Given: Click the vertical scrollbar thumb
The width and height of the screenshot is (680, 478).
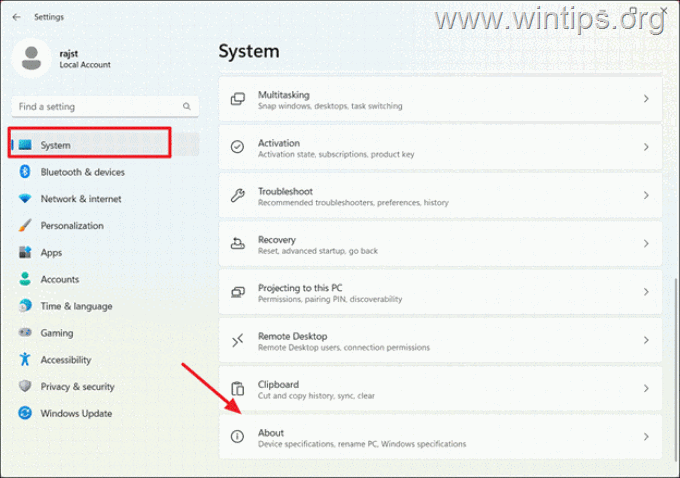Looking at the screenshot, I should pyautogui.click(x=676, y=369).
